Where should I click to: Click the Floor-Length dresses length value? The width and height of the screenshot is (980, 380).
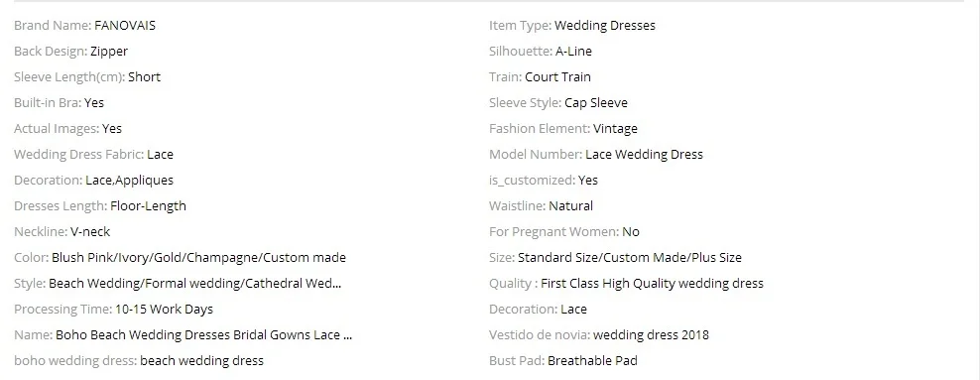click(148, 205)
